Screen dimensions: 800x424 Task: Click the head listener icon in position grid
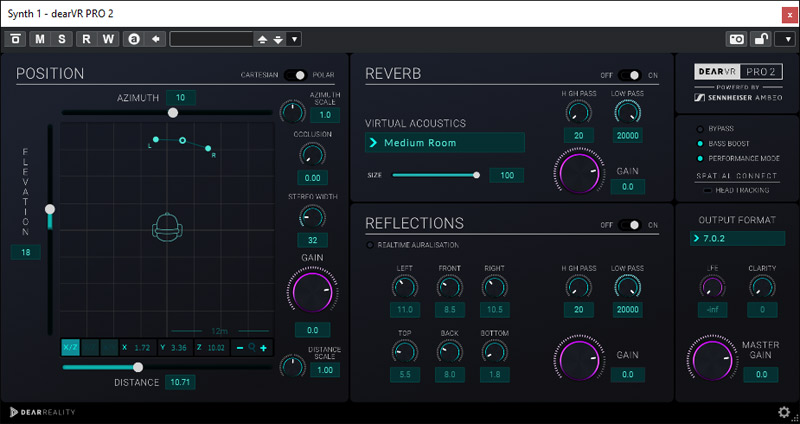pos(165,227)
